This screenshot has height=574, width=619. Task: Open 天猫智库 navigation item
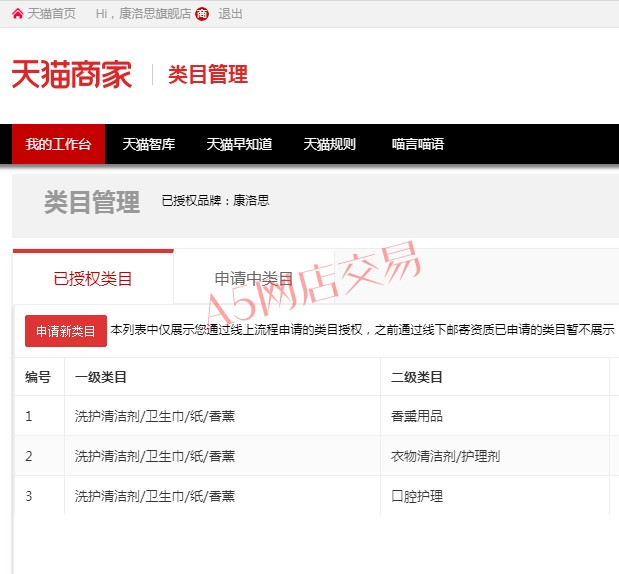[149, 144]
